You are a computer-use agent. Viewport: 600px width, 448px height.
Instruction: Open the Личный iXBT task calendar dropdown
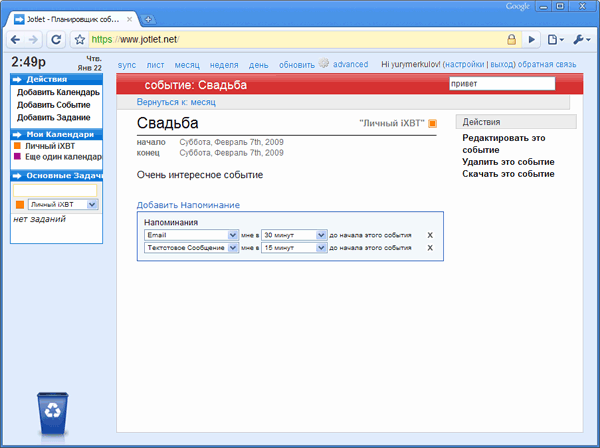tap(63, 204)
